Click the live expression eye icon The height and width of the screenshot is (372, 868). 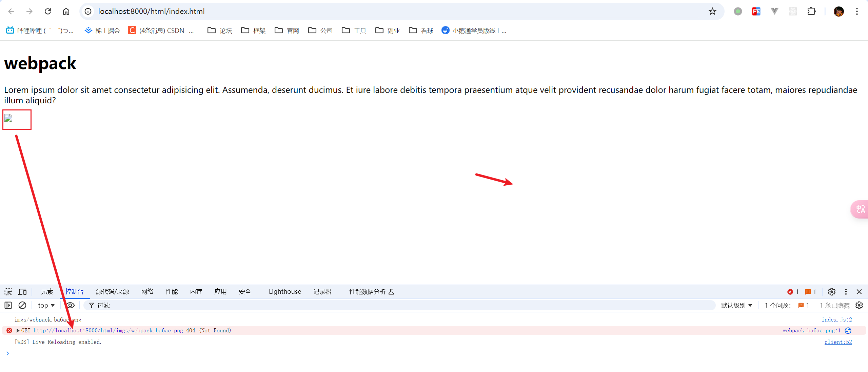click(70, 305)
